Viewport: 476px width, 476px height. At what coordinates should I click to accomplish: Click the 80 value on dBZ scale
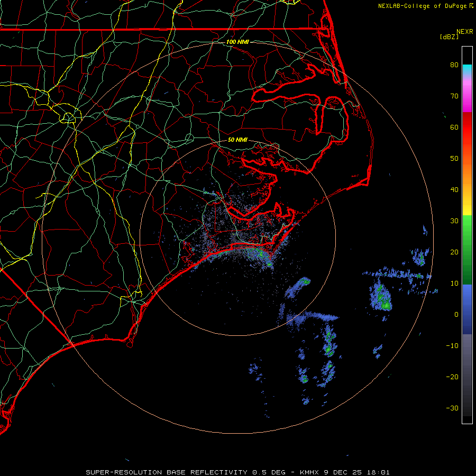[454, 65]
